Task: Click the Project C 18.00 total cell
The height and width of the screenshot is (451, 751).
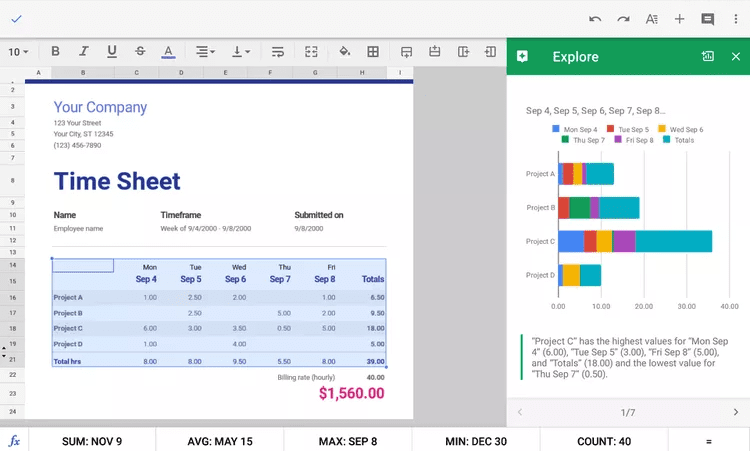Action: tap(376, 328)
